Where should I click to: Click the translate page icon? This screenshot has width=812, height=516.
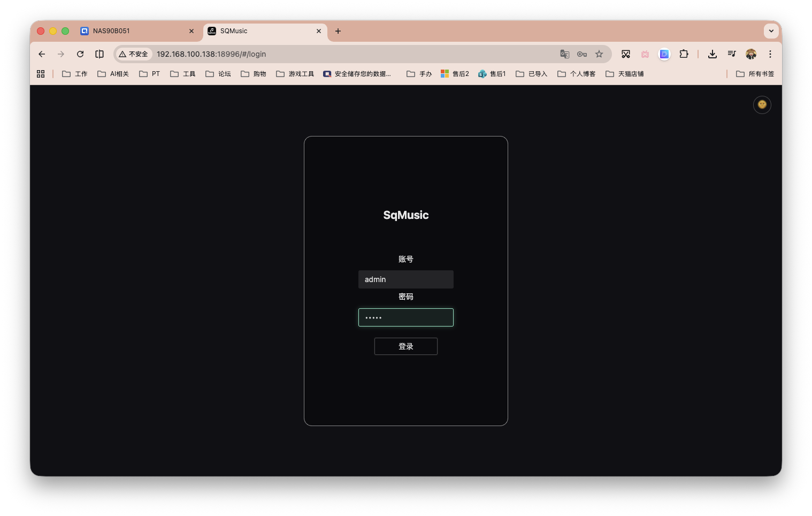coord(564,54)
